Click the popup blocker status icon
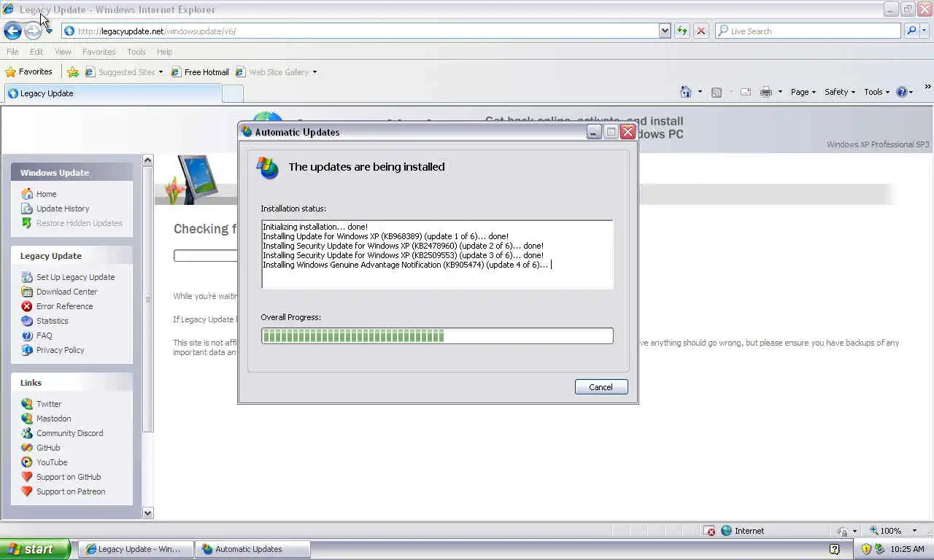Viewport: 934px width, 560px height. point(710,531)
